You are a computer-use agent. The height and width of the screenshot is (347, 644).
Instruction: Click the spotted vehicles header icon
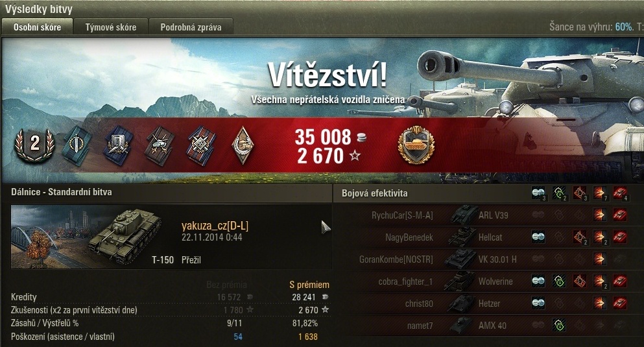pos(538,193)
